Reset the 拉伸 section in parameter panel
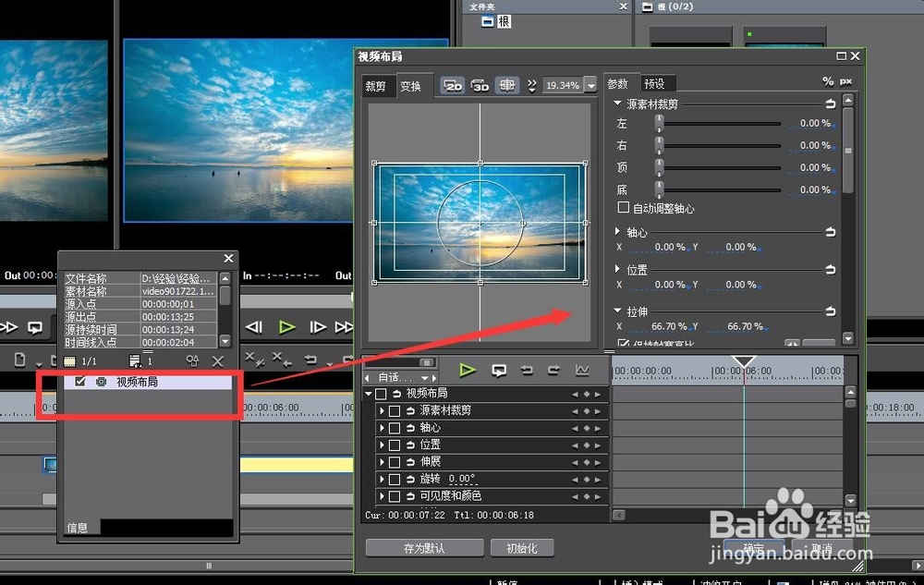Viewport: 924px width, 585px height. (x=831, y=311)
